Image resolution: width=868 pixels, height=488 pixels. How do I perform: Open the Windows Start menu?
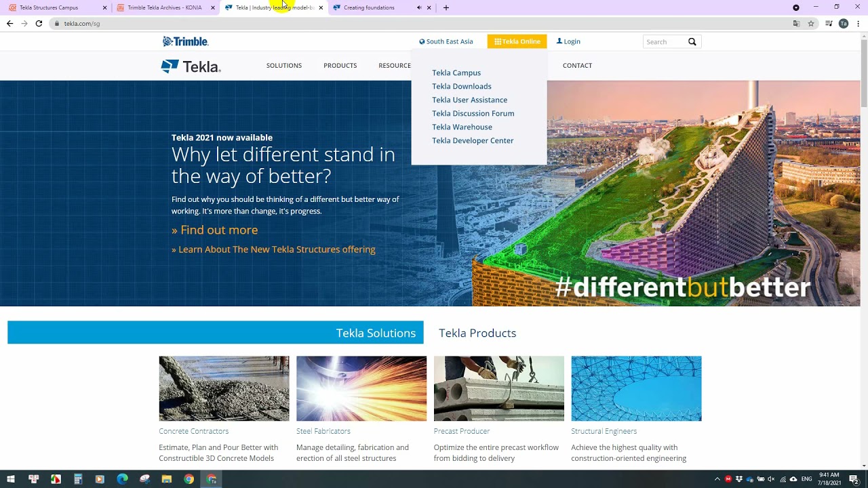[11, 479]
